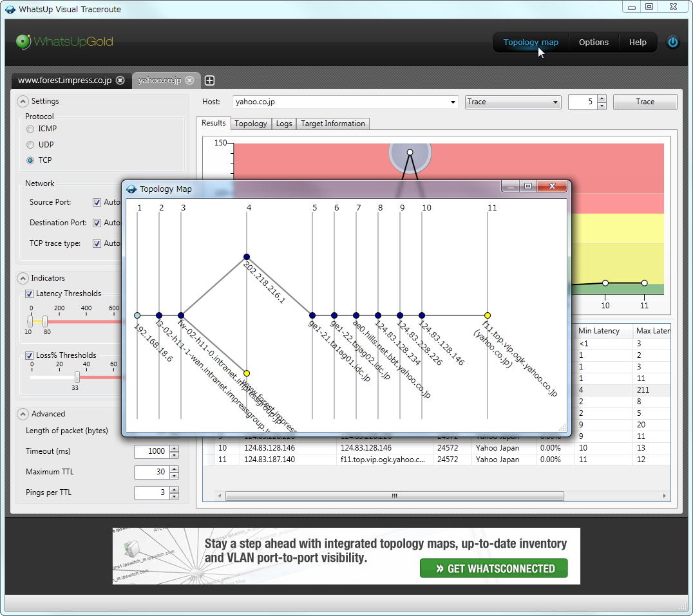Toggle Latency Thresholds checkbox
Viewport: 693px width, 616px height.
29,294
